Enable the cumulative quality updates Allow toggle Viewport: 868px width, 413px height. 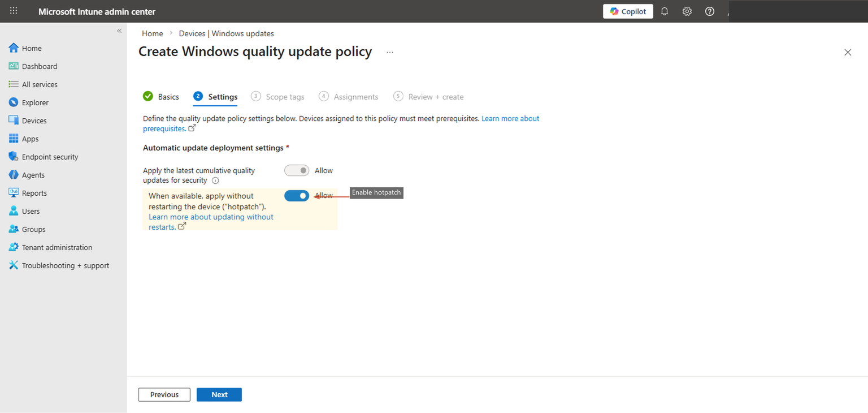click(x=297, y=170)
